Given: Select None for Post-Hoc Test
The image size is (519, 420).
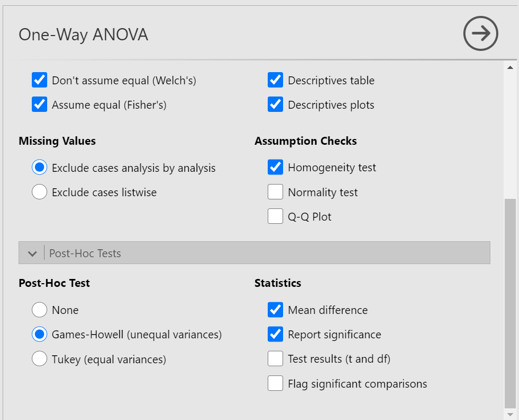Looking at the screenshot, I should pos(39,310).
